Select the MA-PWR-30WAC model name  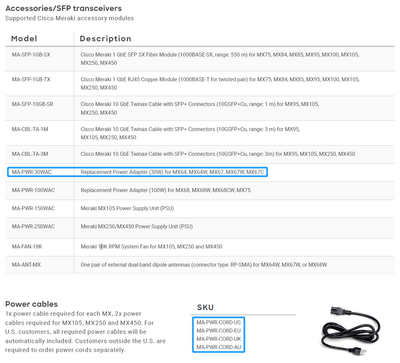(32, 172)
